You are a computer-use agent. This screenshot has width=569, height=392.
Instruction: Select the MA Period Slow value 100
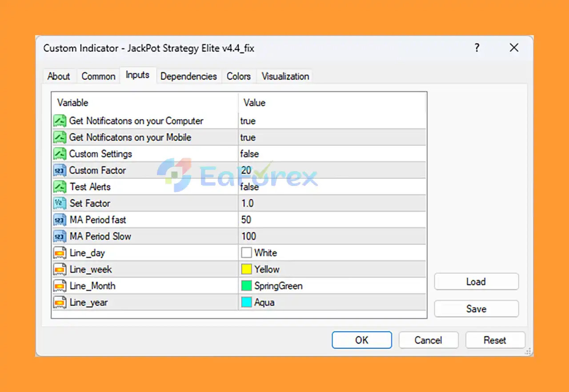pos(249,236)
